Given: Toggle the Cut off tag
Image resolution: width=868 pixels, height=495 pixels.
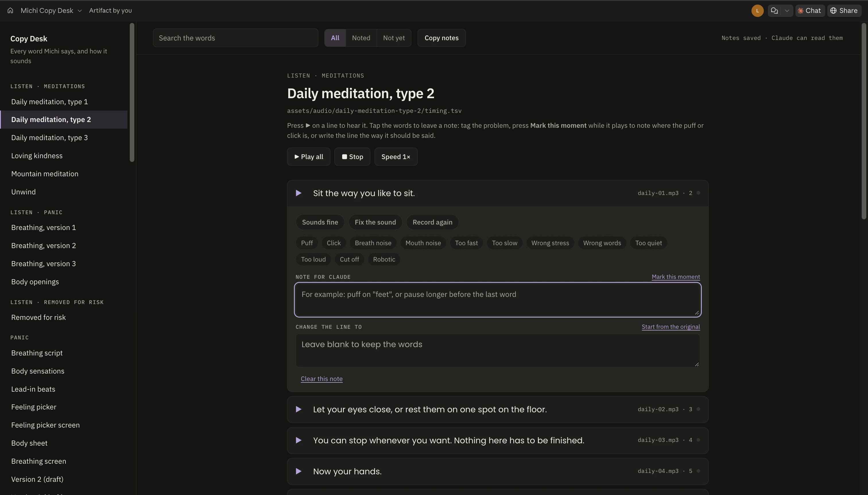Looking at the screenshot, I should point(349,259).
